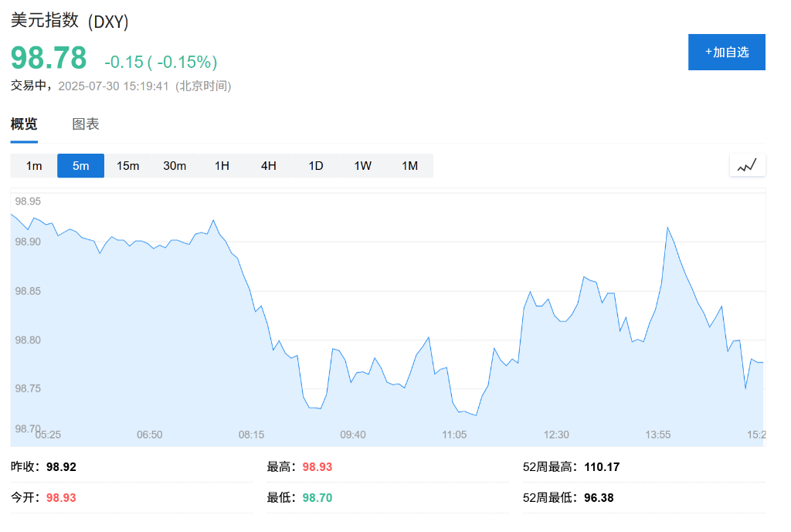This screenshot has height=532, width=791.
Task: Click the 09:40 time axis label
Action: click(x=353, y=435)
